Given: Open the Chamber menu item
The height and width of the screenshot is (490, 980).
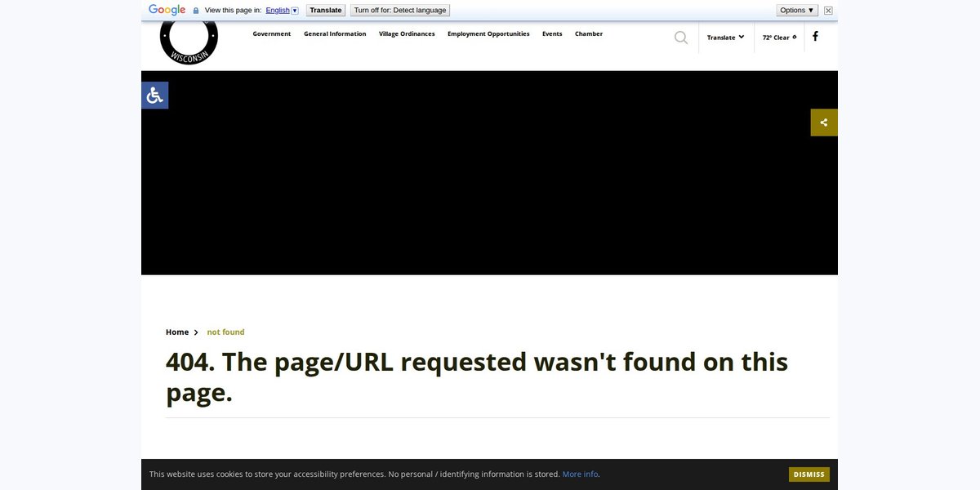Looking at the screenshot, I should (589, 33).
